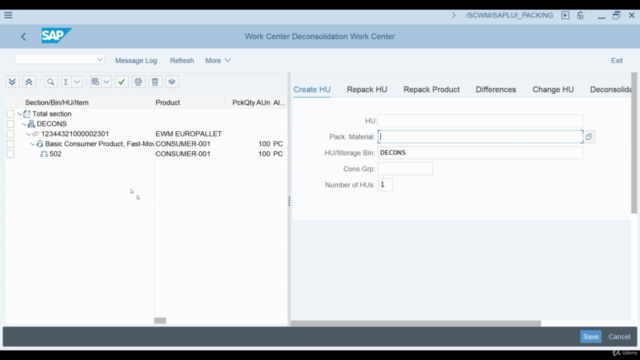The height and width of the screenshot is (360, 640).
Task: Click the Cancel button
Action: [619, 337]
